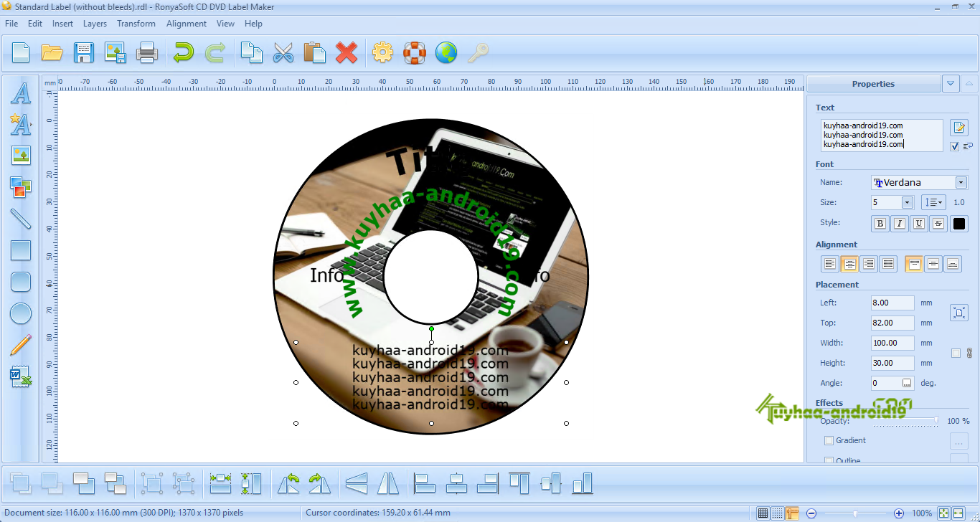Select the Line tool
This screenshot has width=980, height=522.
[x=21, y=219]
